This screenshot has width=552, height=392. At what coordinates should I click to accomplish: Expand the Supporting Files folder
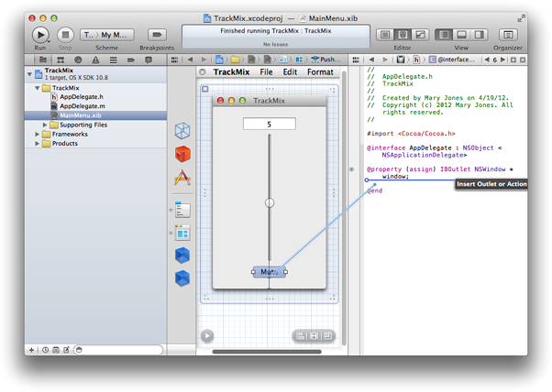click(x=45, y=125)
